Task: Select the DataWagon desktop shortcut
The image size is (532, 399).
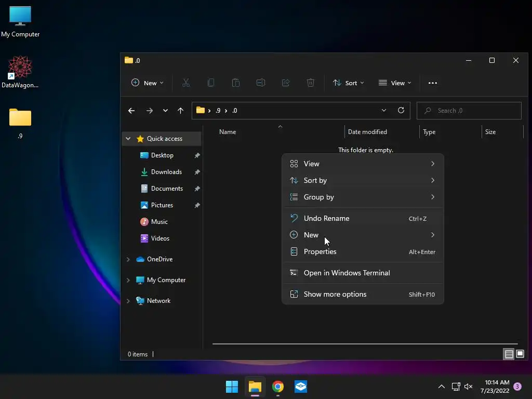Action: coord(20,72)
